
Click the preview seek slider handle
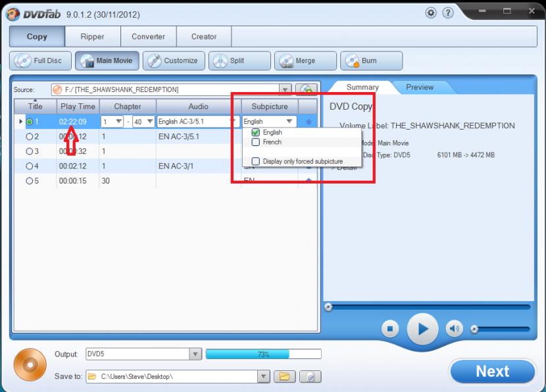click(328, 307)
